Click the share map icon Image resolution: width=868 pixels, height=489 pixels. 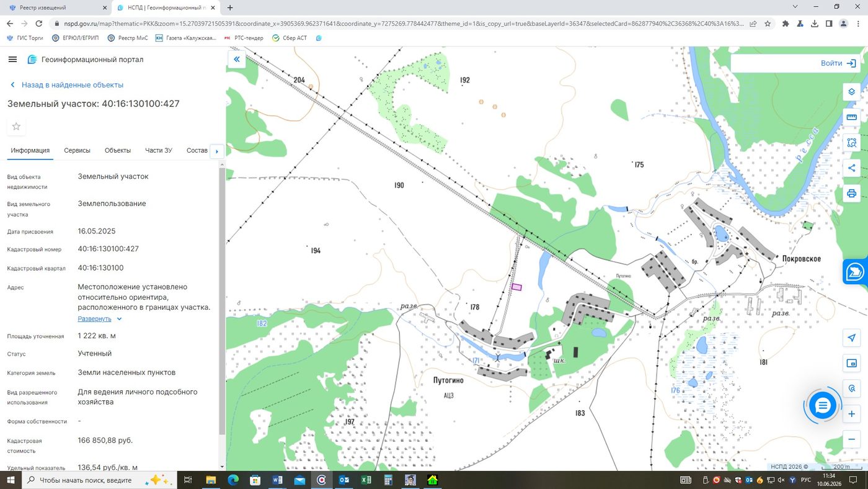click(852, 168)
